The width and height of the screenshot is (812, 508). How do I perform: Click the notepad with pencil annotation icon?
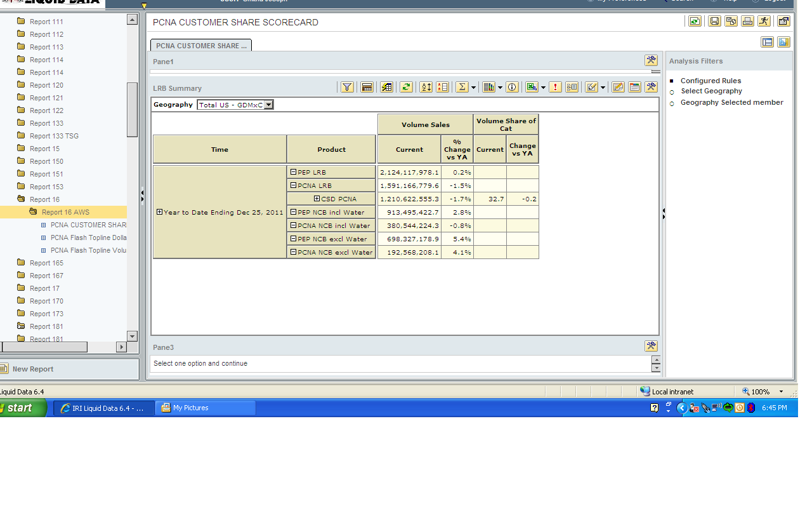(618, 87)
